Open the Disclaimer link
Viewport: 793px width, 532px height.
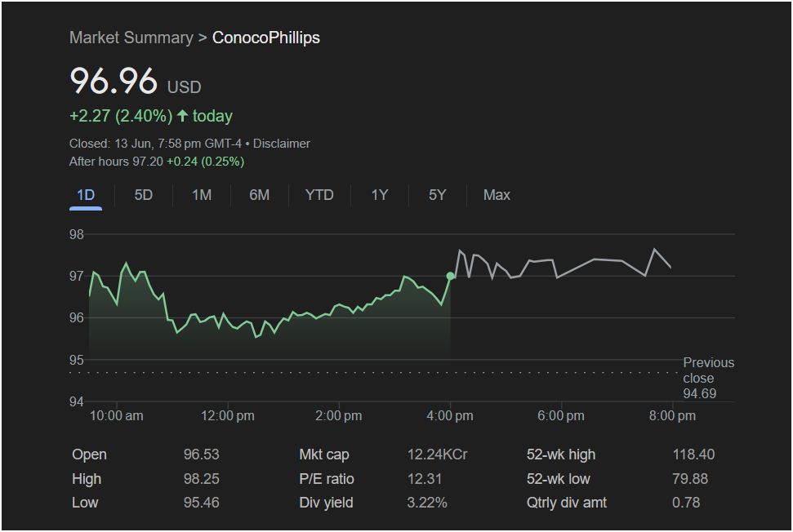pyautogui.click(x=281, y=144)
